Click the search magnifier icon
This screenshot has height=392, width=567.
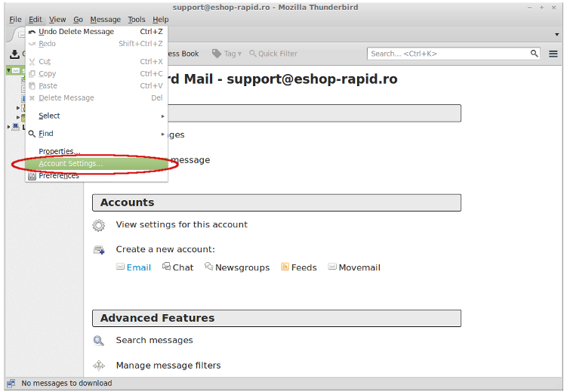click(534, 54)
